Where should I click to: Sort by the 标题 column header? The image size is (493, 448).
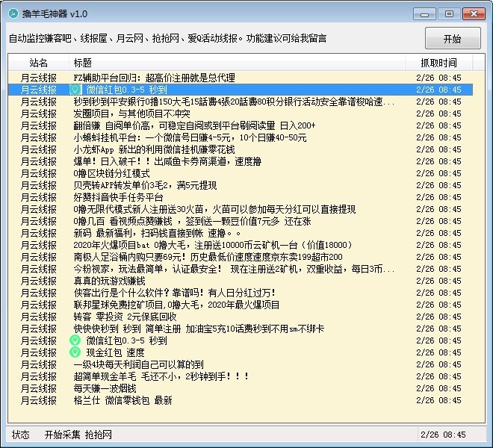[237, 63]
